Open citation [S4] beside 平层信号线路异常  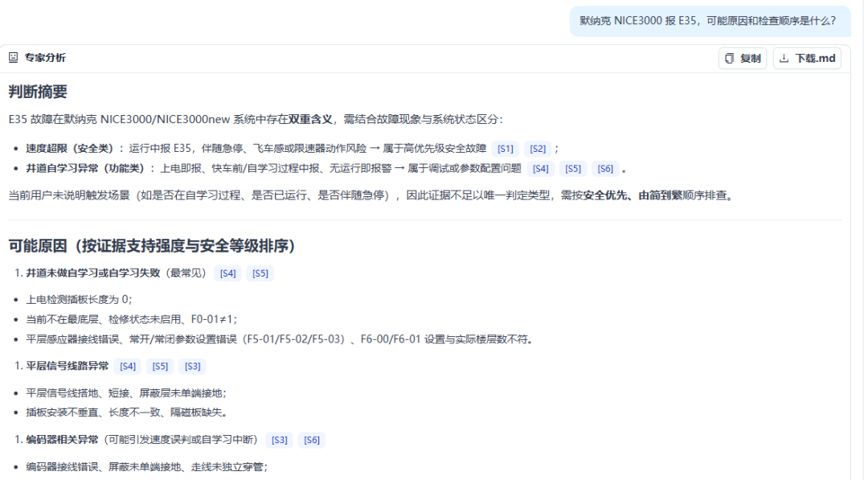click(127, 367)
